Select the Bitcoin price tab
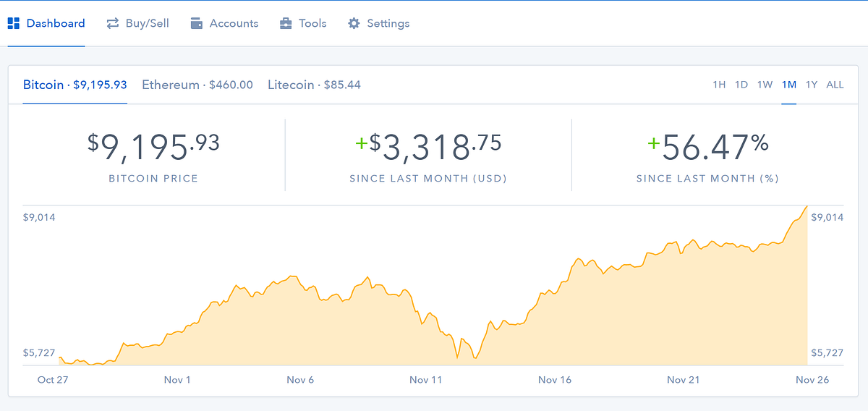 pyautogui.click(x=75, y=85)
